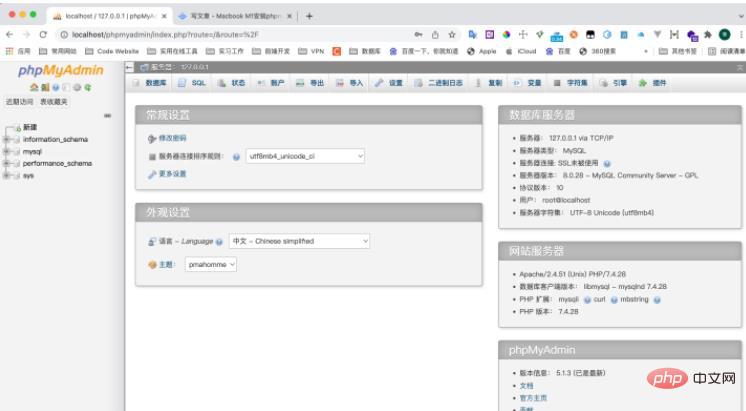The width and height of the screenshot is (746, 411).
Task: Click the help icon after mbstring extension
Action: coord(657,300)
